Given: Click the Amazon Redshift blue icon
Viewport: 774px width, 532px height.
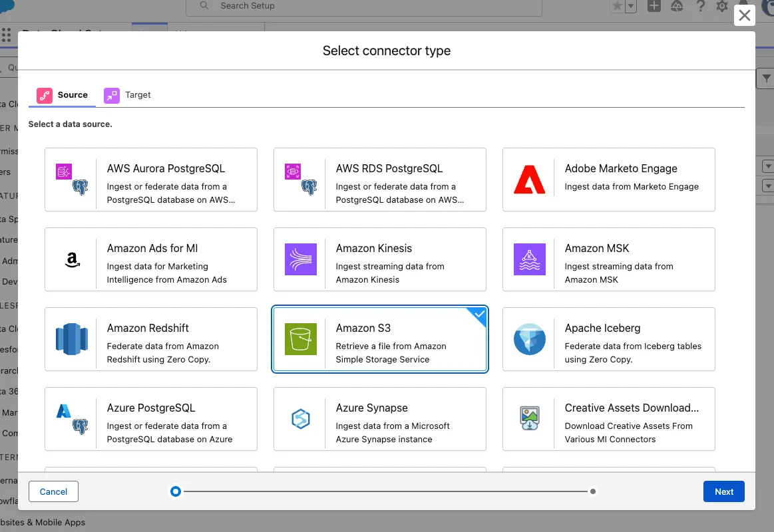Looking at the screenshot, I should (72, 339).
